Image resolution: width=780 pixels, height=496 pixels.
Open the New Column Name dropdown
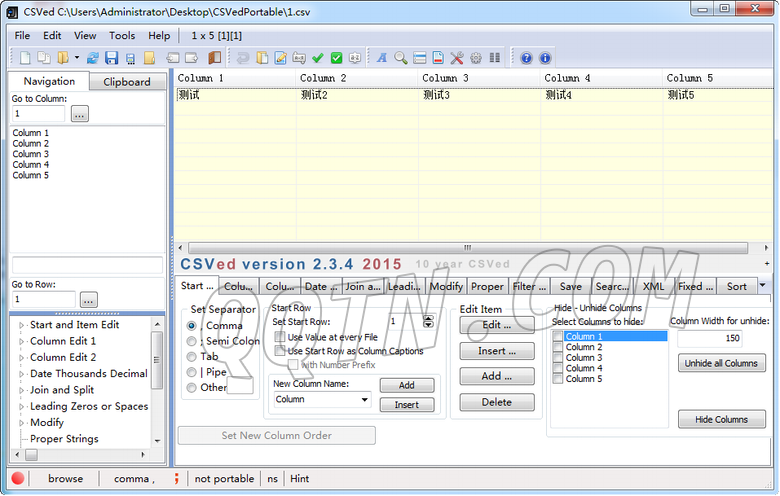pos(363,399)
